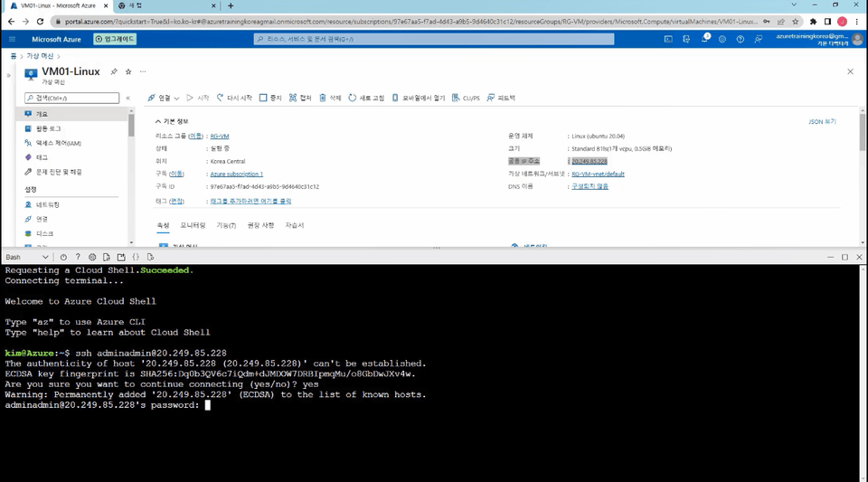Image resolution: width=868 pixels, height=482 pixels.
Task: Switch to the Recommendations tab
Action: 260,225
